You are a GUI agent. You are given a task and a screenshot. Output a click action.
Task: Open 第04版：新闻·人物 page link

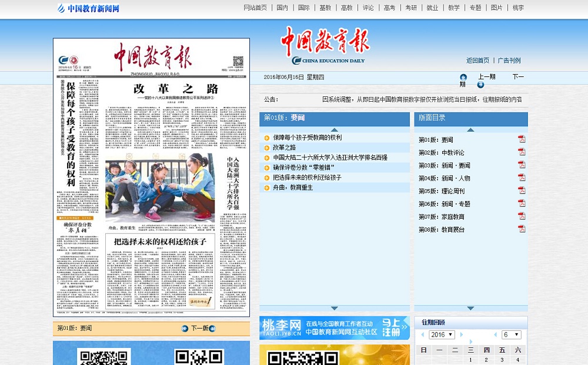[x=445, y=178]
